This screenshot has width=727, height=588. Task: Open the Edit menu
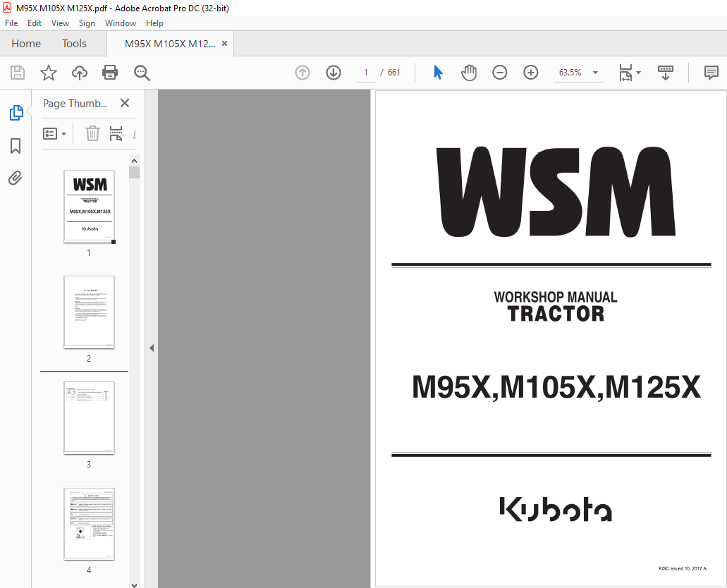pyautogui.click(x=35, y=23)
